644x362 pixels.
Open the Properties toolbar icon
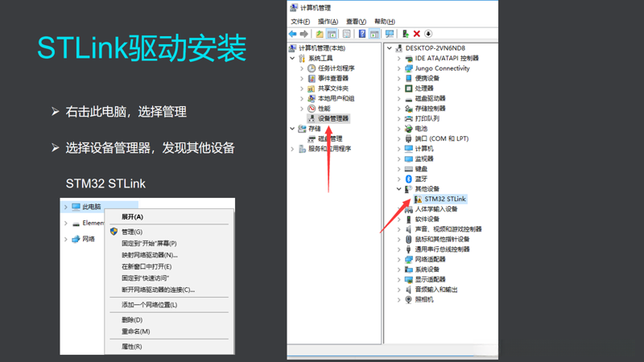coord(347,34)
